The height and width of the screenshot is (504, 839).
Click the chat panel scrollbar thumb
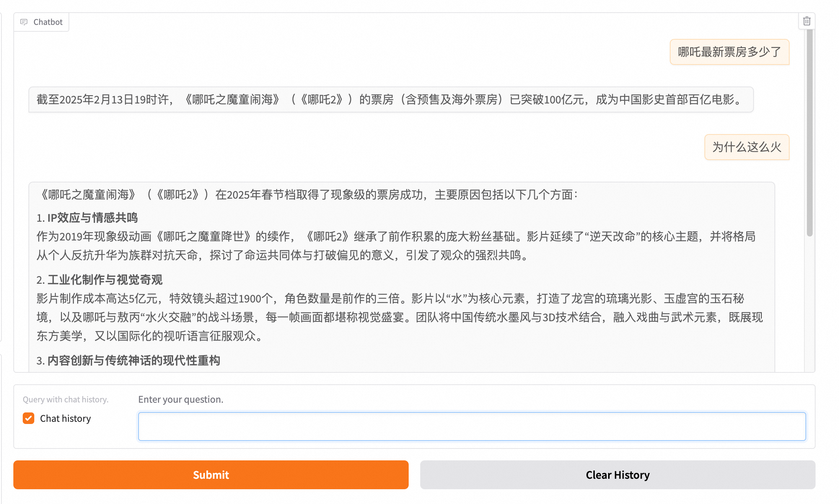(x=809, y=133)
